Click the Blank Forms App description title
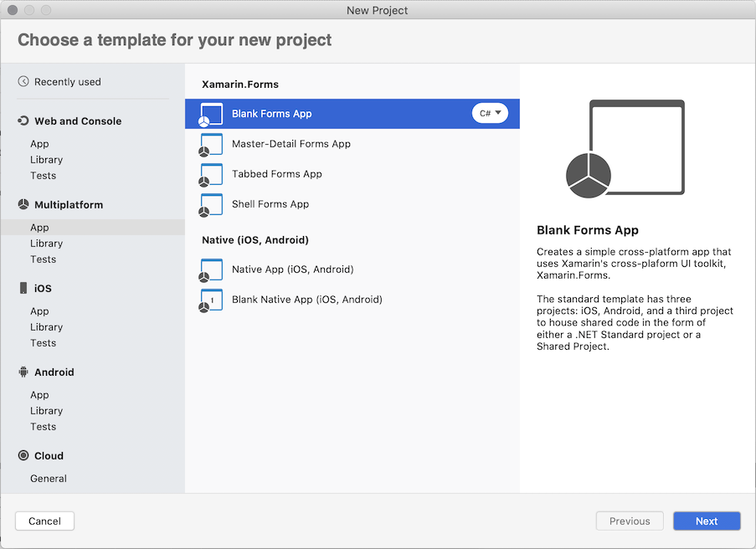Image resolution: width=756 pixels, height=549 pixels. coord(587,230)
